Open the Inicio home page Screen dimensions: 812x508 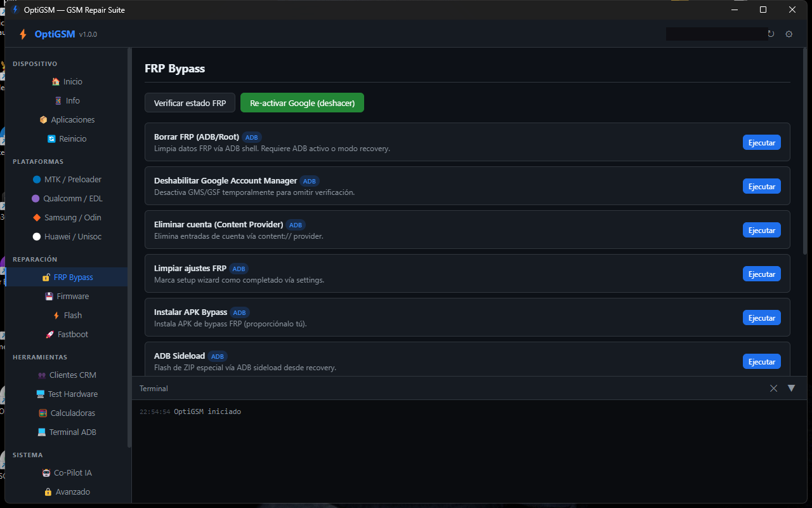click(67, 82)
